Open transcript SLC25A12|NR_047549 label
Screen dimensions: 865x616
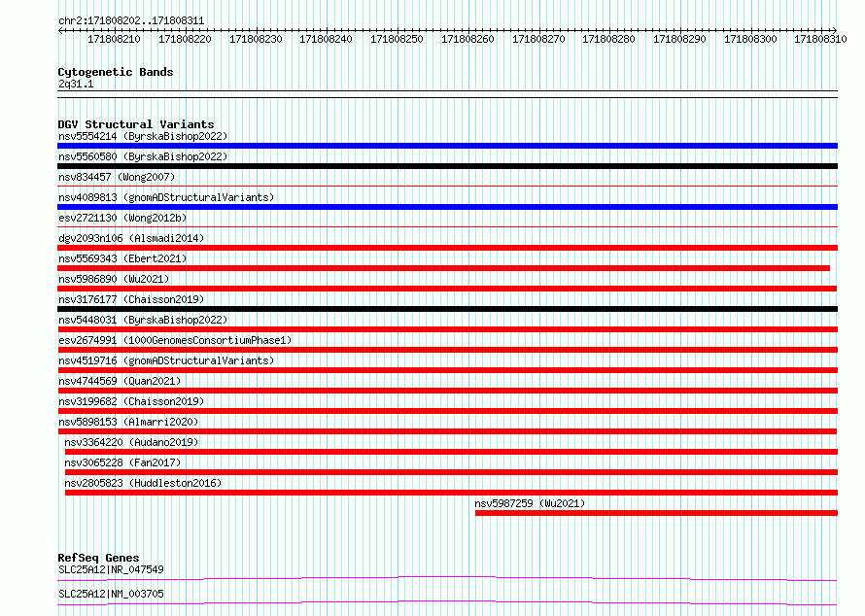(111, 569)
